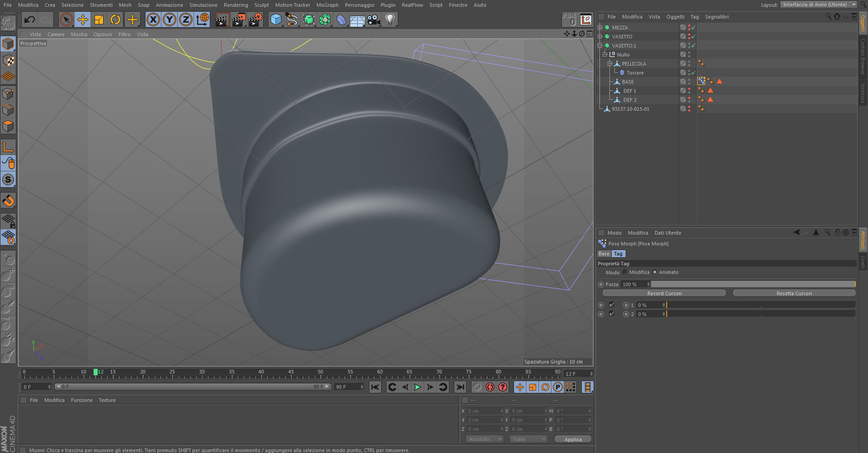Add a cube primitive object

pyautogui.click(x=276, y=19)
